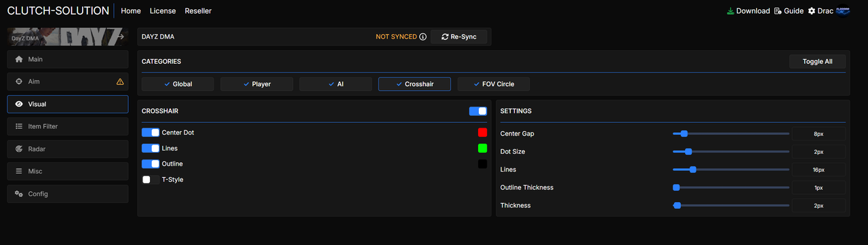Click the crosshair icon beside Aim
Screen dimensions: 868x245
[x=19, y=81]
